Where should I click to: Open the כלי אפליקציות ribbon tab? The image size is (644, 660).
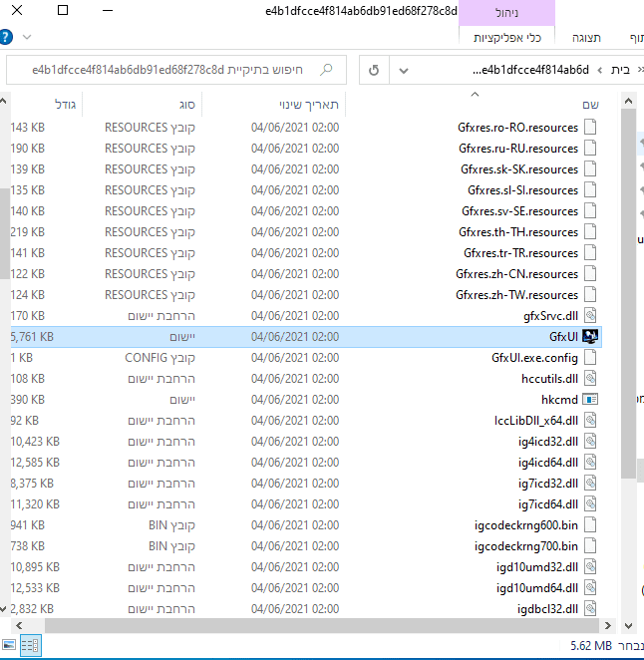[506, 38]
